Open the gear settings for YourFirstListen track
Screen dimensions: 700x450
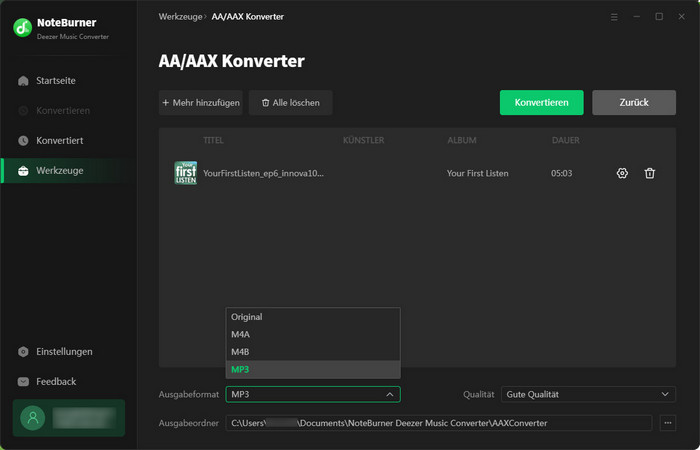[622, 173]
